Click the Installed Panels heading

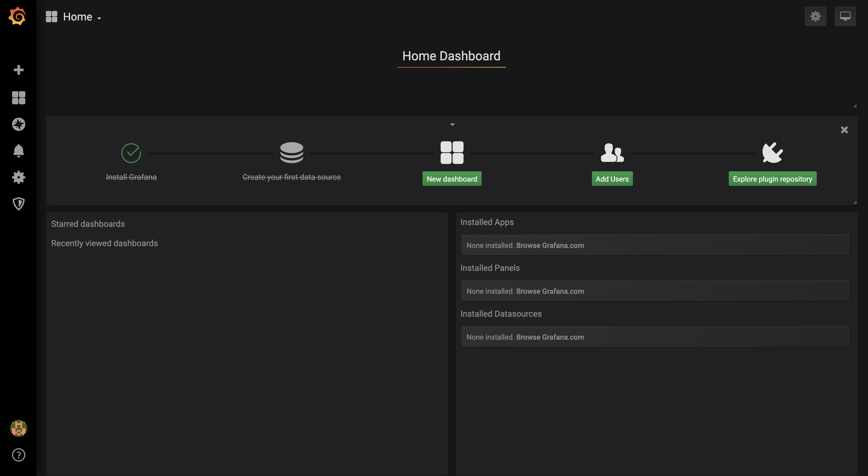490,268
